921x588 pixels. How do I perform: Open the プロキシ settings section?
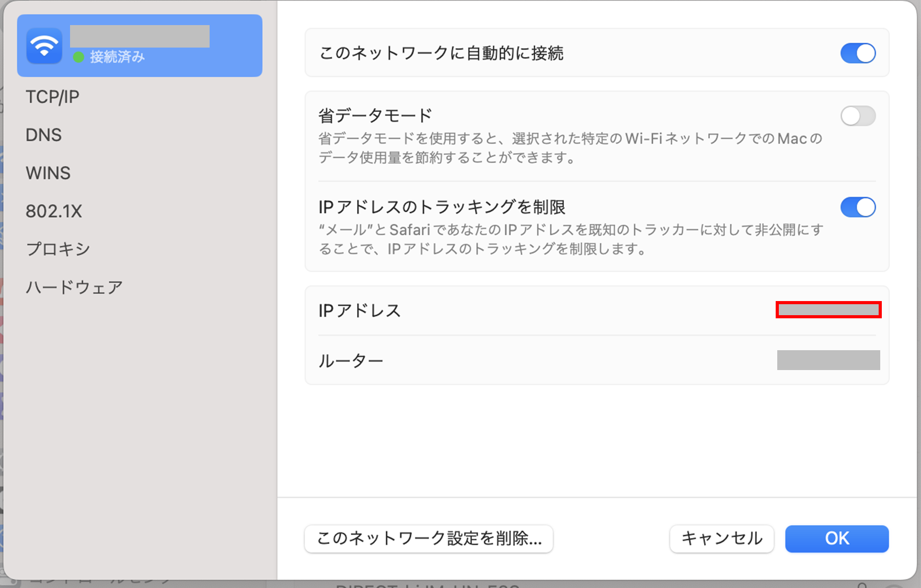[58, 249]
